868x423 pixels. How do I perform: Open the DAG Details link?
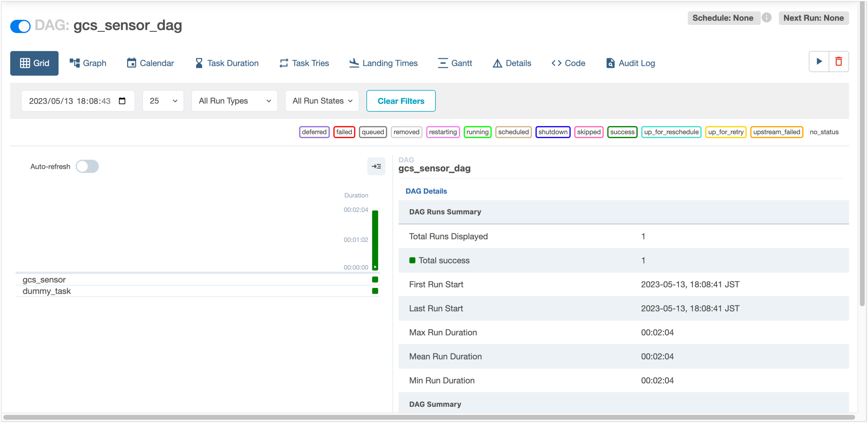click(426, 191)
